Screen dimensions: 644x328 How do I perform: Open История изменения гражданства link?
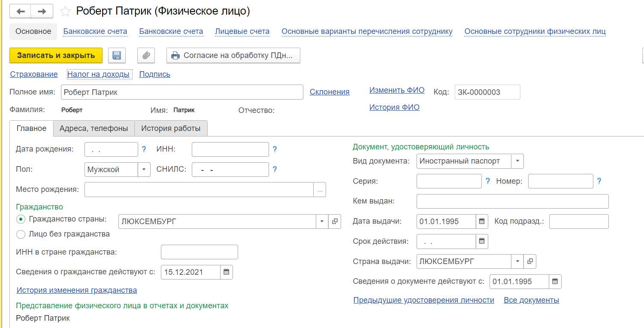click(77, 290)
